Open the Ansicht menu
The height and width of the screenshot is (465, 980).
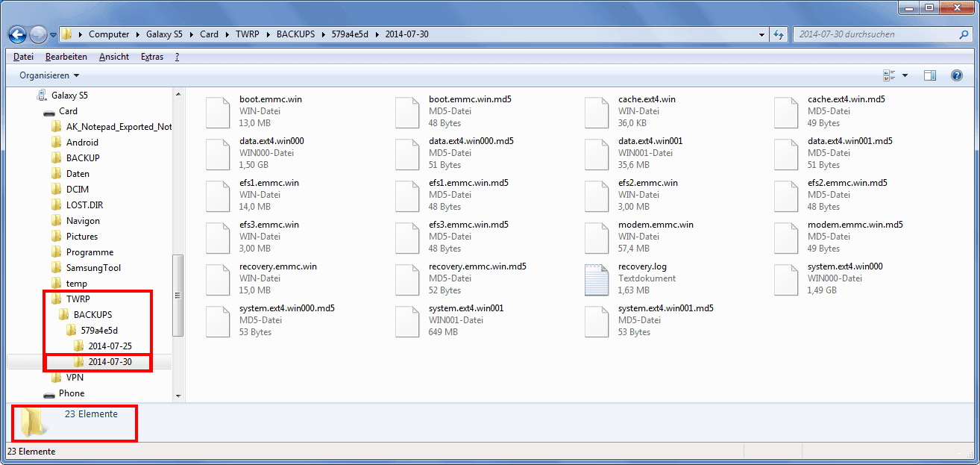point(114,57)
